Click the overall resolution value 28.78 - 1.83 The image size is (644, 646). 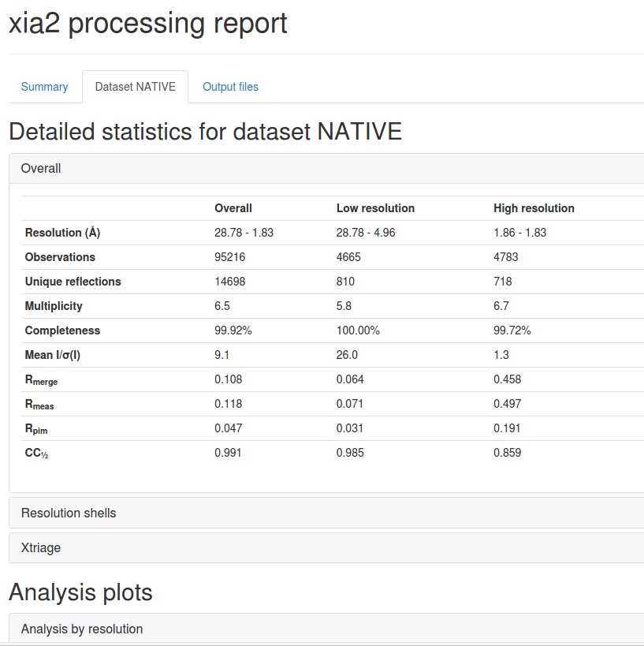[244, 233]
